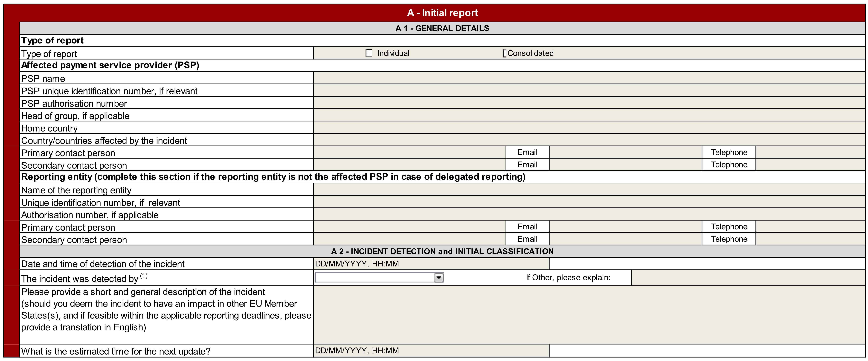Click the reporting entity Authorisation number field
The height and width of the screenshot is (361, 868).
pyautogui.click(x=589, y=215)
